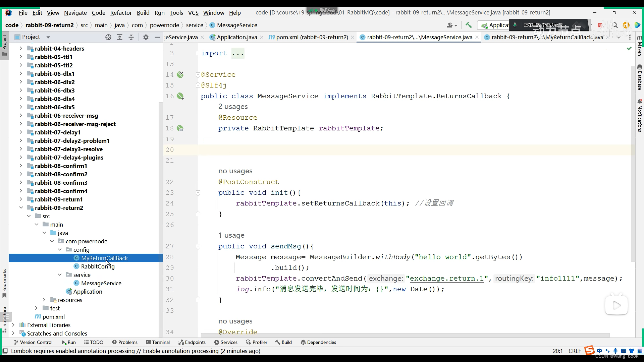The width and height of the screenshot is (644, 362).
Task: Click Expand All in Project panel
Action: 120,37
